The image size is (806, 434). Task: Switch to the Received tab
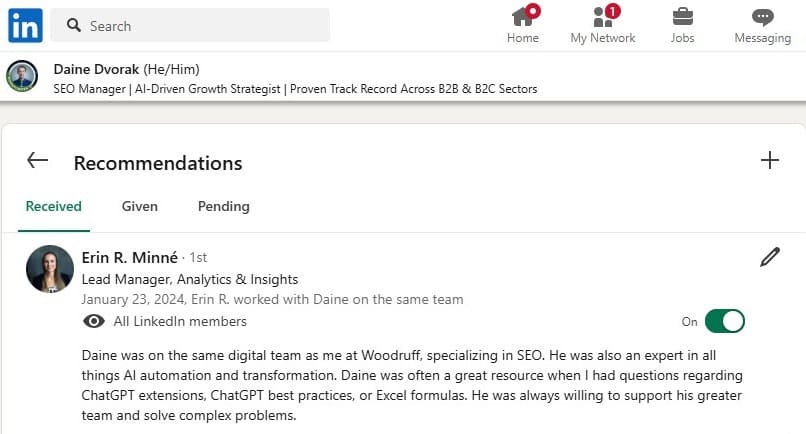coord(53,206)
